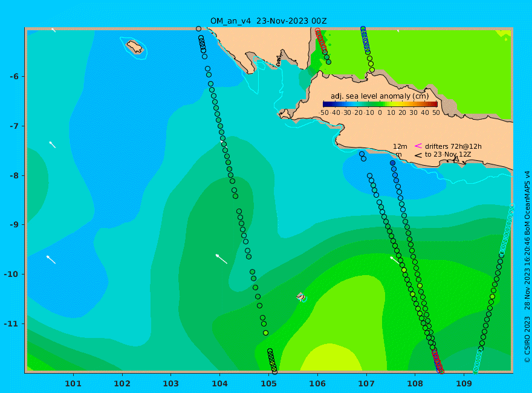Click the latitude axis label '-10'

11,274
